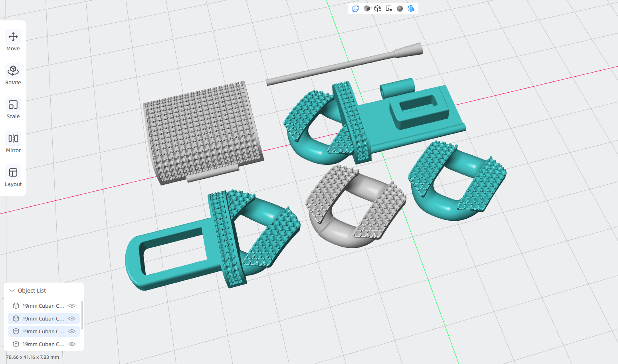Toggle the blue wireframe axes cube icon
Screen dimensions: 618x364
(355, 8)
